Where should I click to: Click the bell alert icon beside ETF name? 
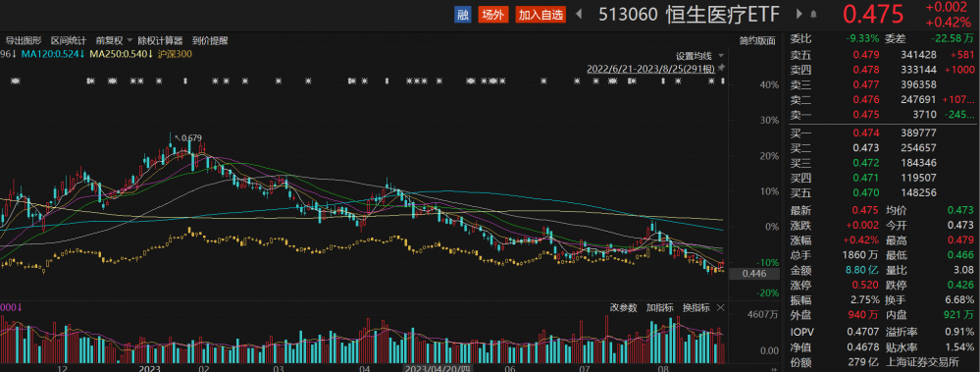814,15
